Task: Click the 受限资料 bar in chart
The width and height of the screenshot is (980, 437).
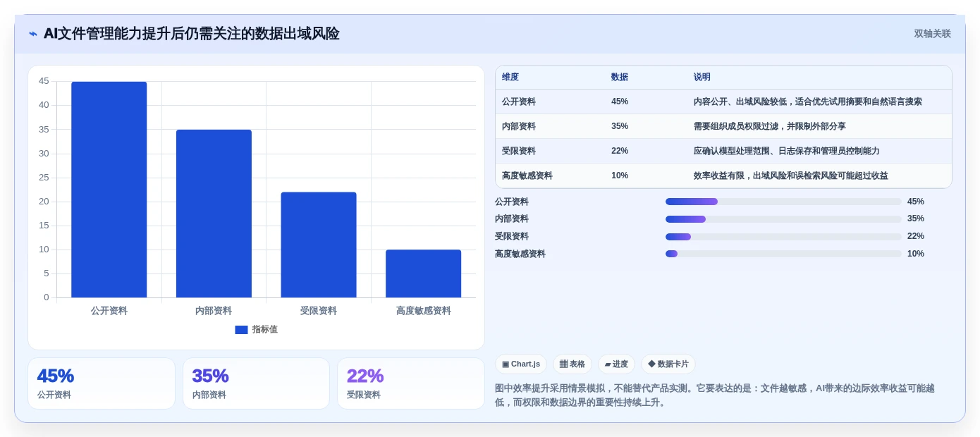Action: (x=319, y=245)
